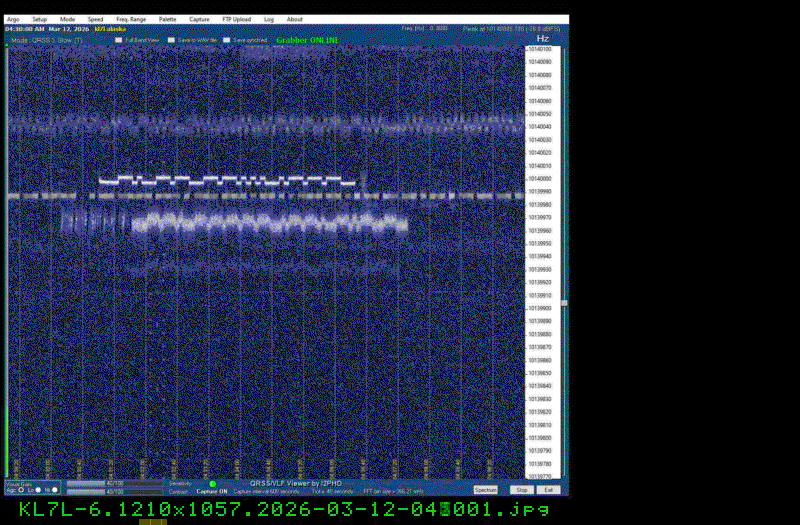Image resolution: width=800 pixels, height=525 pixels.
Task: Open the Capture menu
Action: point(199,19)
